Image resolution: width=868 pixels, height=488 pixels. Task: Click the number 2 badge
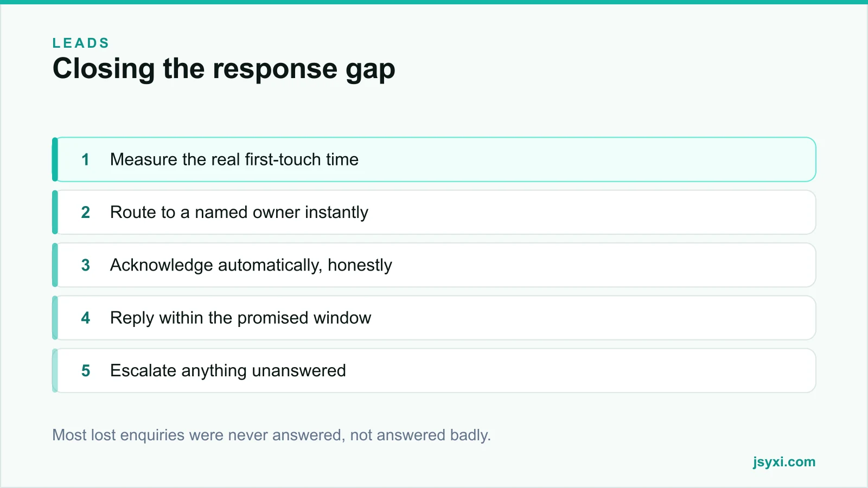coord(85,212)
